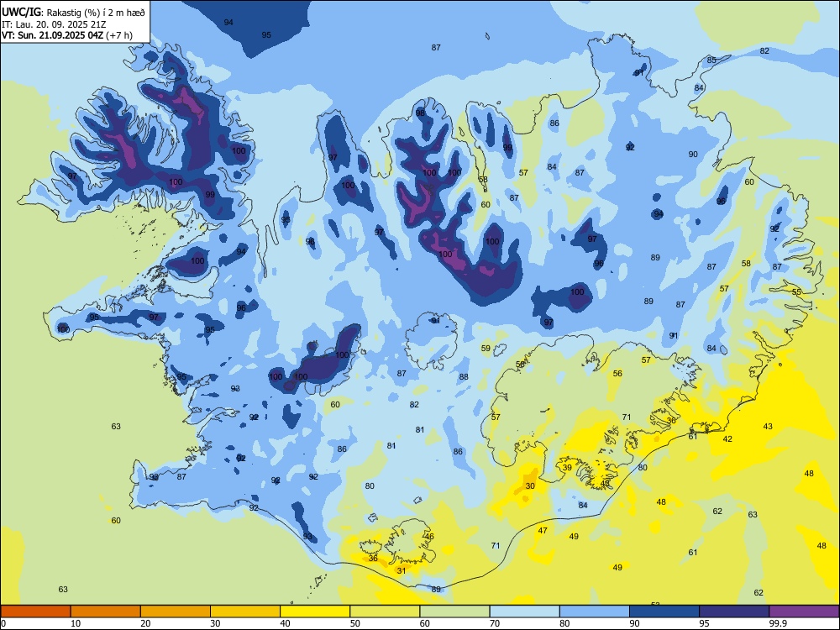Viewport: 840px width, 630px height.
Task: Click the humidity value 98 on the map
Action: coord(421,113)
